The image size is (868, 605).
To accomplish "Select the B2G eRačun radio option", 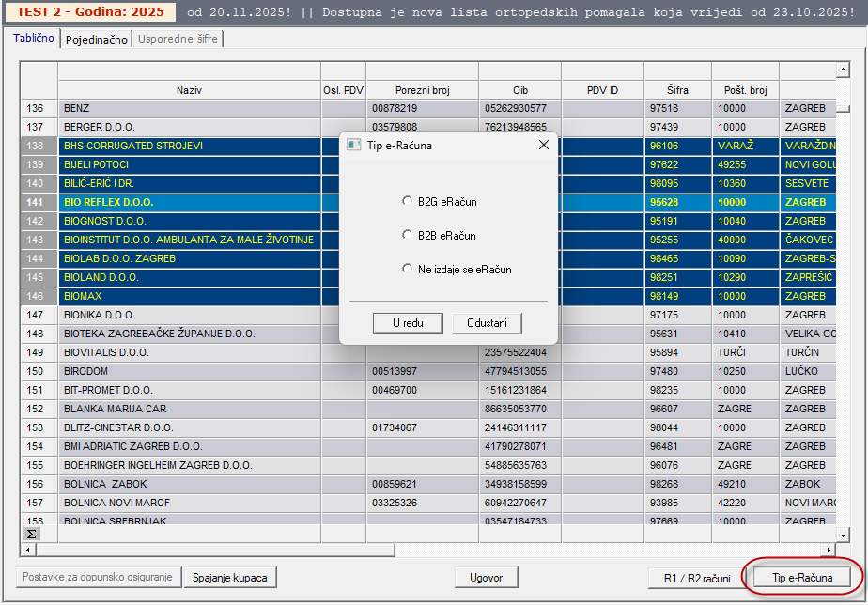I will [x=407, y=201].
